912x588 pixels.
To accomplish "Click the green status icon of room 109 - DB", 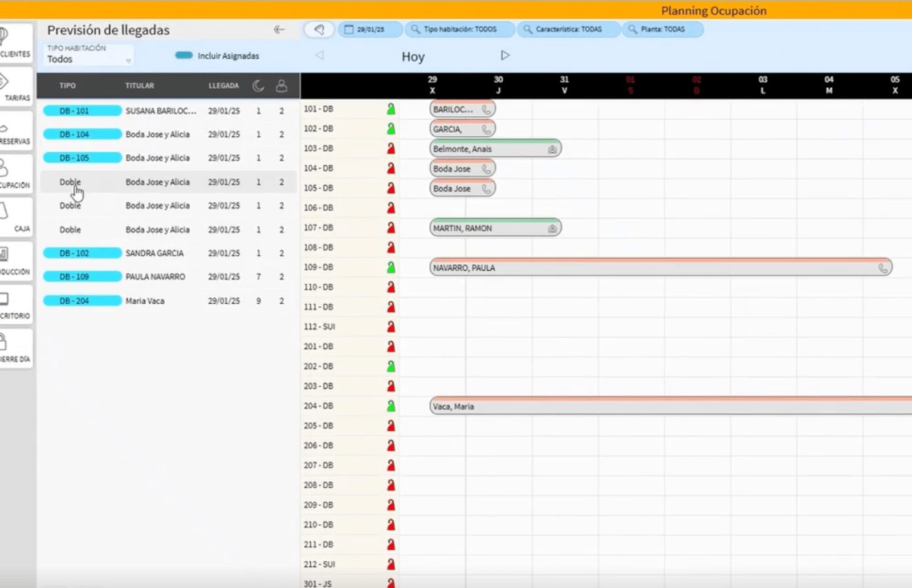I will (391, 267).
